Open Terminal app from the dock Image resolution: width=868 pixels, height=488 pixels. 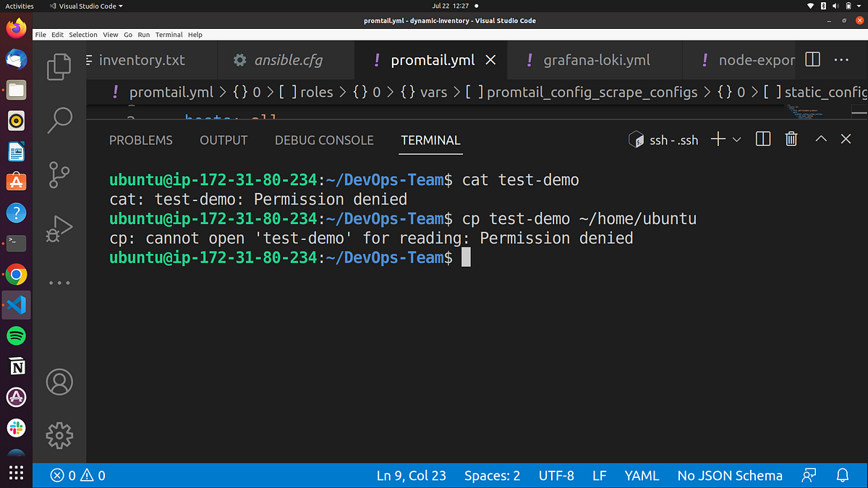[x=16, y=244]
